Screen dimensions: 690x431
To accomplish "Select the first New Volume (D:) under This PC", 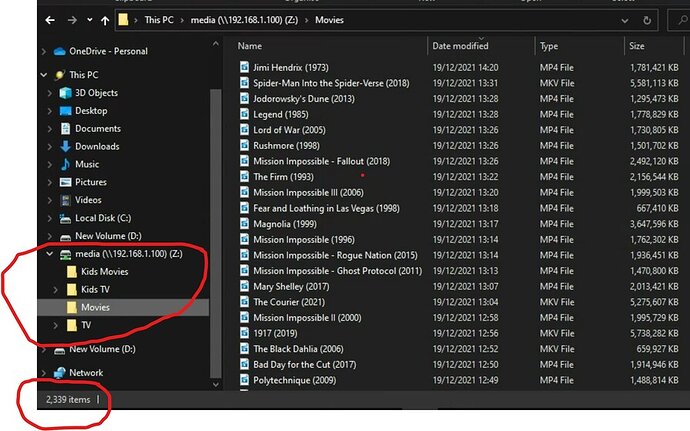I will click(x=108, y=236).
